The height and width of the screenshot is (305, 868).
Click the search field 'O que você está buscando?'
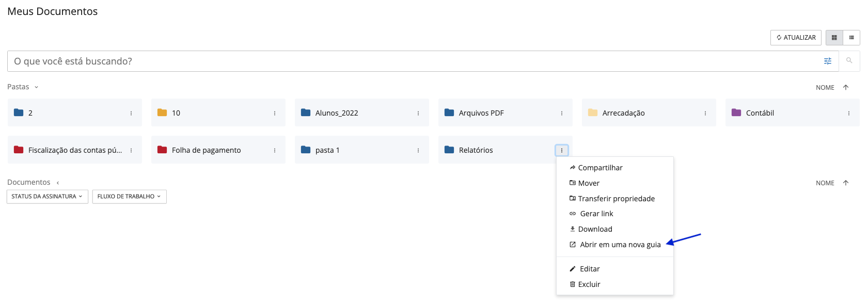coord(413,61)
